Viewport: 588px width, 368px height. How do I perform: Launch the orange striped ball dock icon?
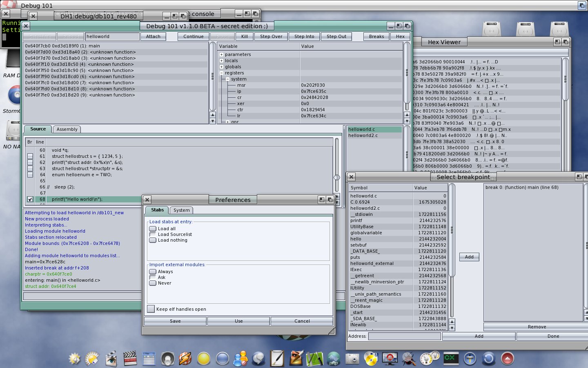coord(185,359)
